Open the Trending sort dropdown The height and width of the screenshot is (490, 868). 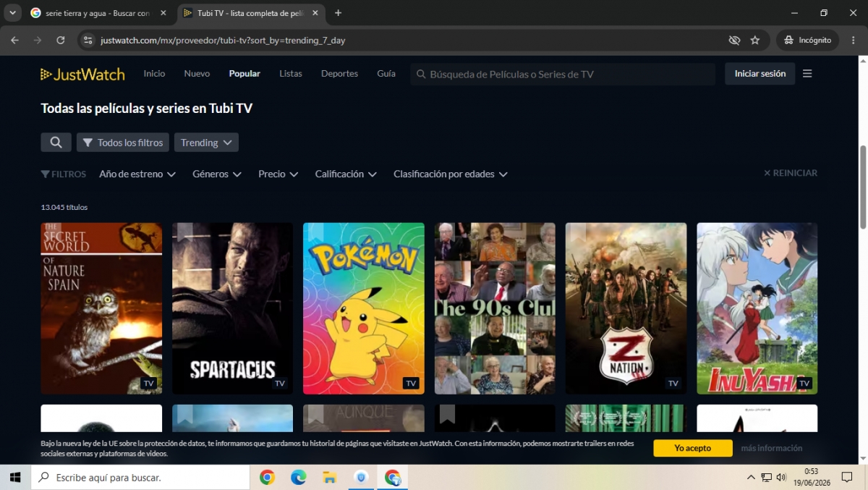tap(206, 143)
